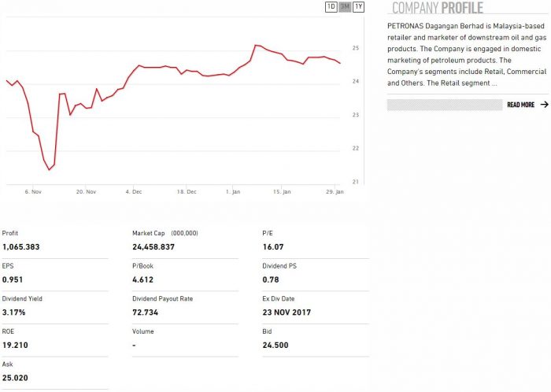Click the hatched bar left of READ MORE
This screenshot has height=392, width=551.
444,105
